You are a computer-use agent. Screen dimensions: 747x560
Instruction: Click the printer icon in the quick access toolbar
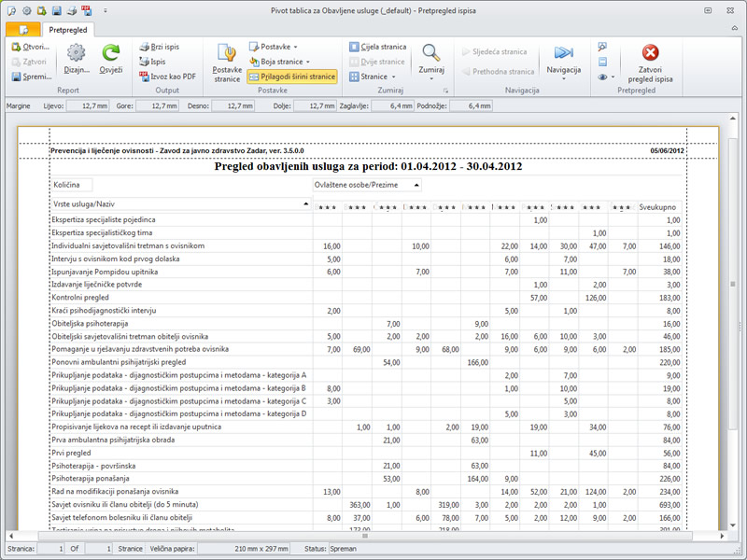point(72,10)
